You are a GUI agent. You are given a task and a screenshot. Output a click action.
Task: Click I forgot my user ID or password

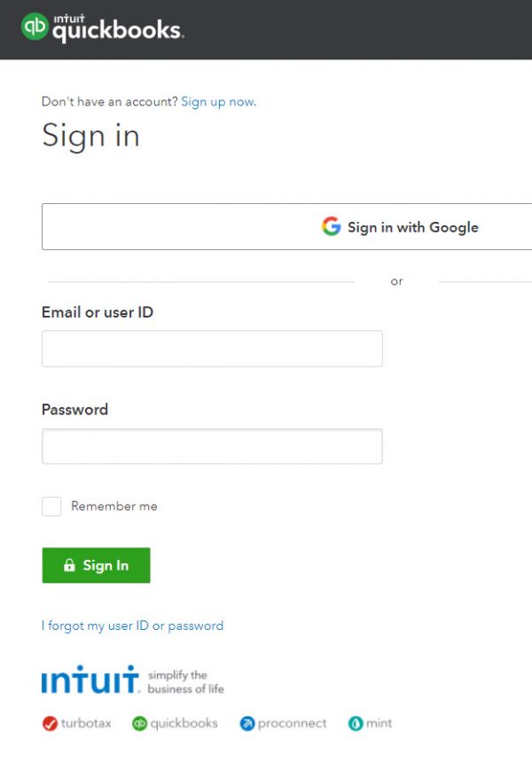point(131,625)
